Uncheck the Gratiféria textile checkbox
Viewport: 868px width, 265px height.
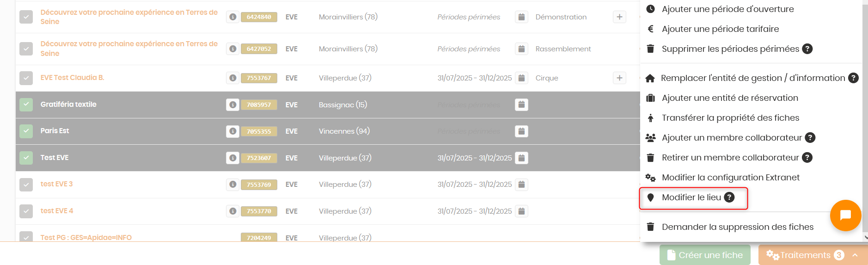26,105
